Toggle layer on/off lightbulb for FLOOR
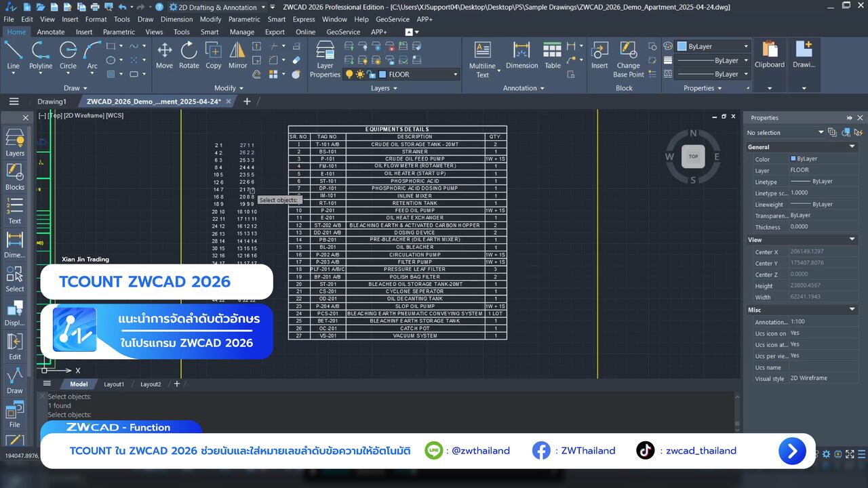The width and height of the screenshot is (868, 488). 349,75
